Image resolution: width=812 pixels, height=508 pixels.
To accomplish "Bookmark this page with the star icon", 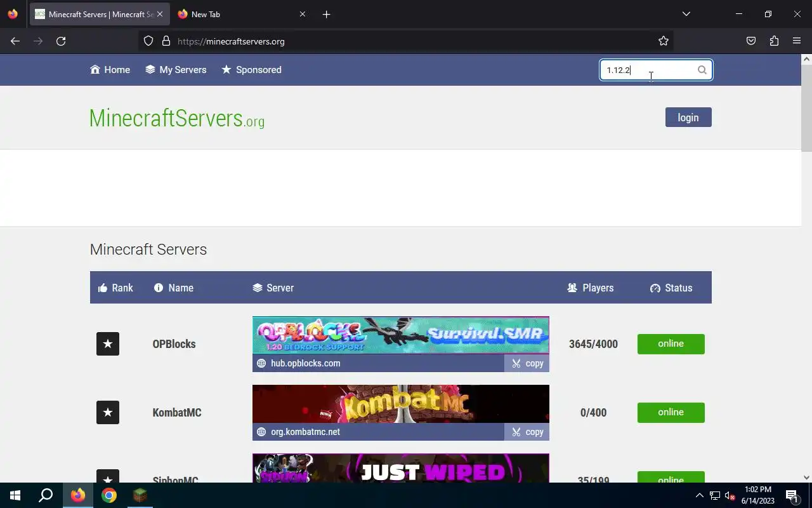I will 664,41.
